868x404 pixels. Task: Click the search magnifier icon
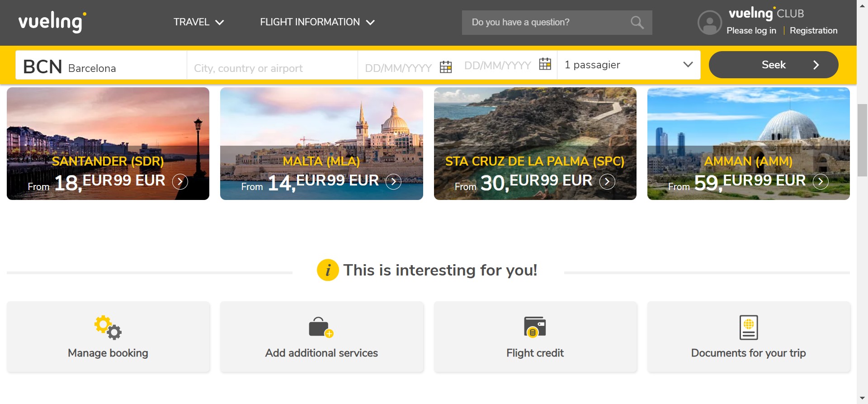pos(637,22)
